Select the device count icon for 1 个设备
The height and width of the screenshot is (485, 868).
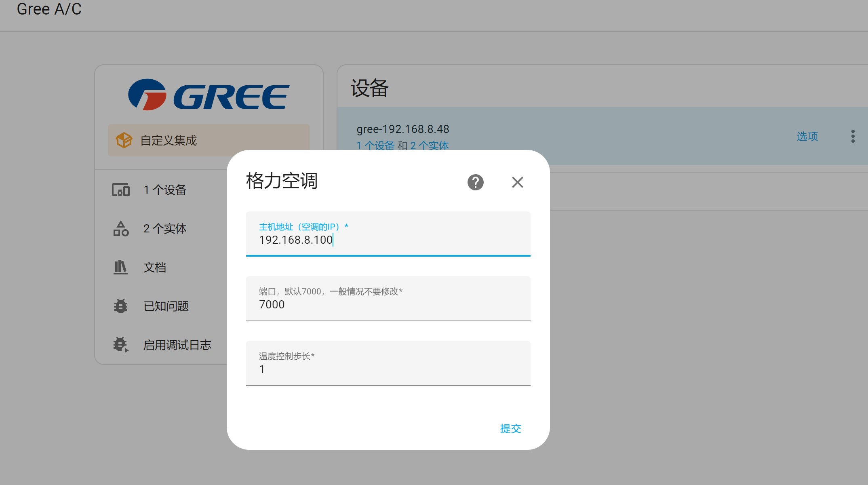(120, 189)
